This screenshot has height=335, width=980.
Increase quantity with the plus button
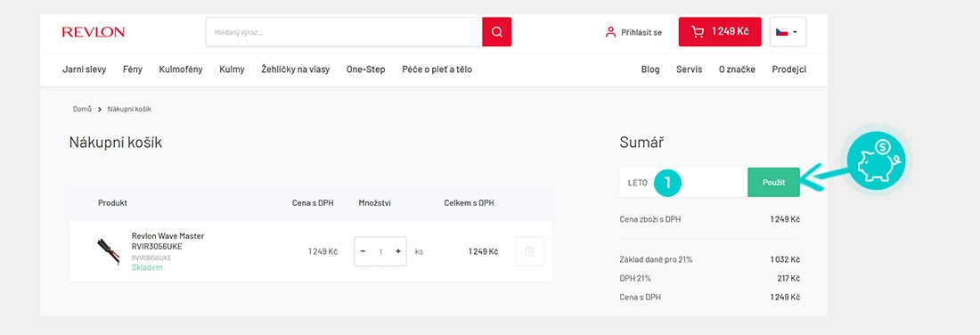pyautogui.click(x=398, y=251)
